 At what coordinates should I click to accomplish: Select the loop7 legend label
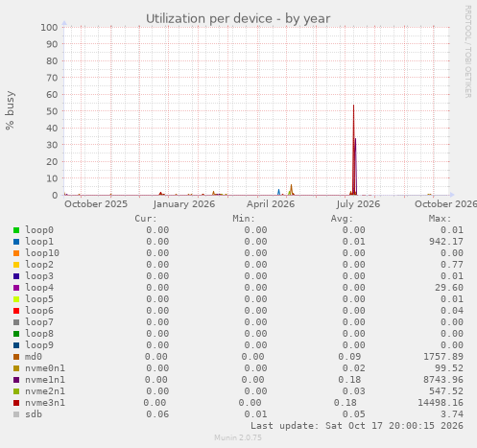click(x=39, y=322)
